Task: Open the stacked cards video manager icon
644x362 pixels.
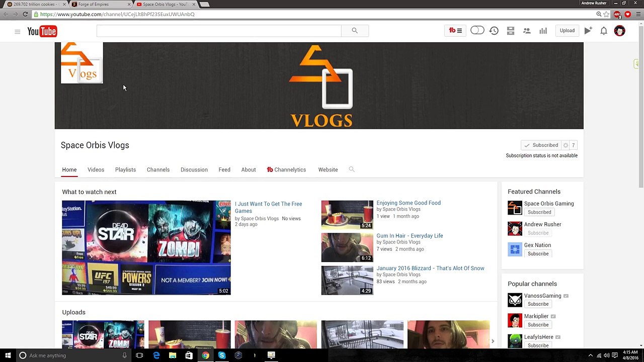Action: pyautogui.click(x=511, y=31)
